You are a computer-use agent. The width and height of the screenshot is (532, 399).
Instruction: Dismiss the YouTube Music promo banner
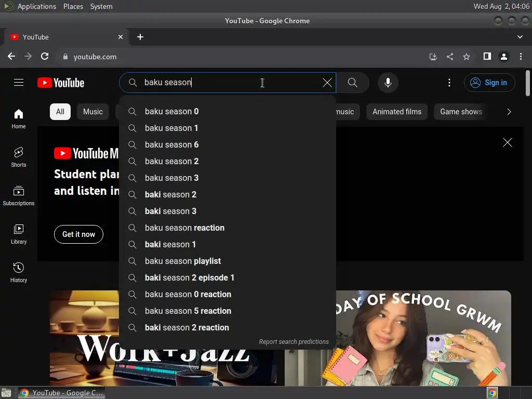tap(507, 142)
